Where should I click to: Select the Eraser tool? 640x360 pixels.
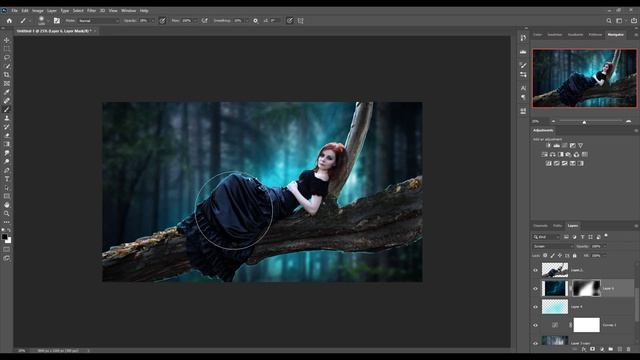[7, 135]
